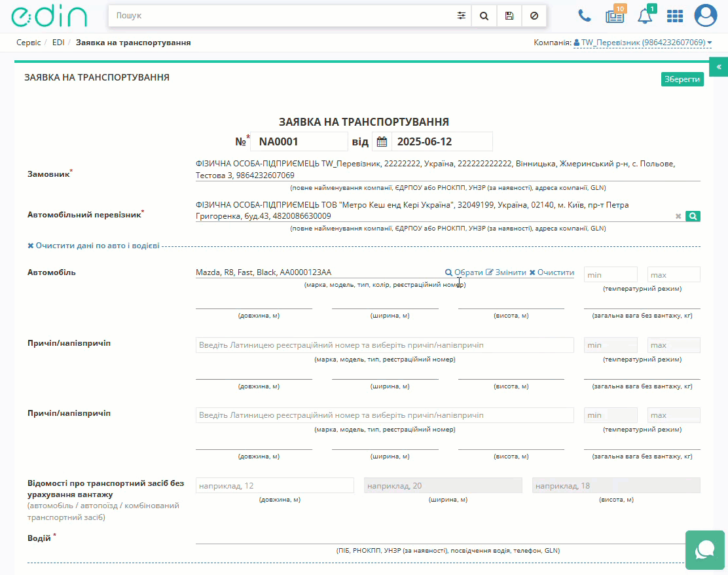Open the calendar date picker icon
Viewport: 728px width, 575px height.
(x=382, y=141)
